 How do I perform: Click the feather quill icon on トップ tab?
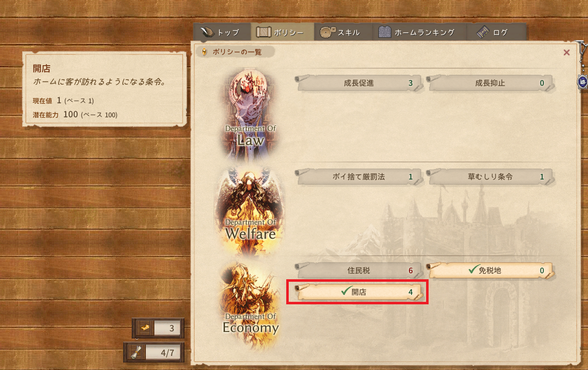tap(206, 32)
